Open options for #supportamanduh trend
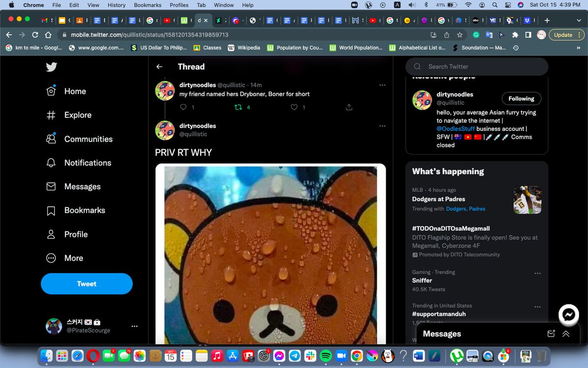The width and height of the screenshot is (588, 368). pyautogui.click(x=538, y=307)
